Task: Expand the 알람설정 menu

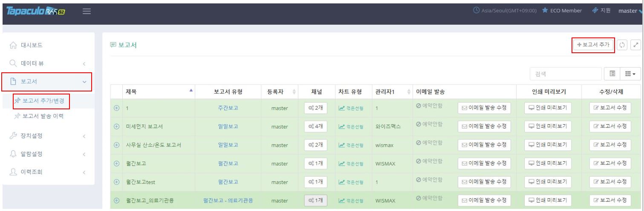Action: pyautogui.click(x=49, y=154)
